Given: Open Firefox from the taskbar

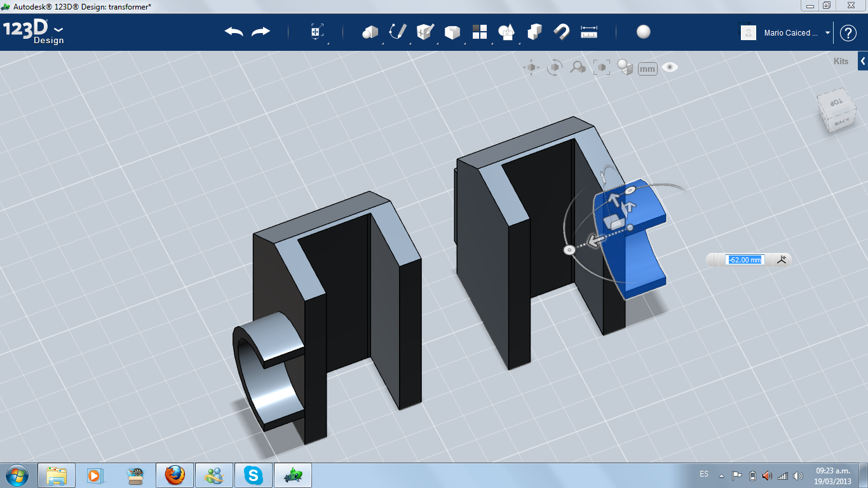Looking at the screenshot, I should tap(174, 475).
